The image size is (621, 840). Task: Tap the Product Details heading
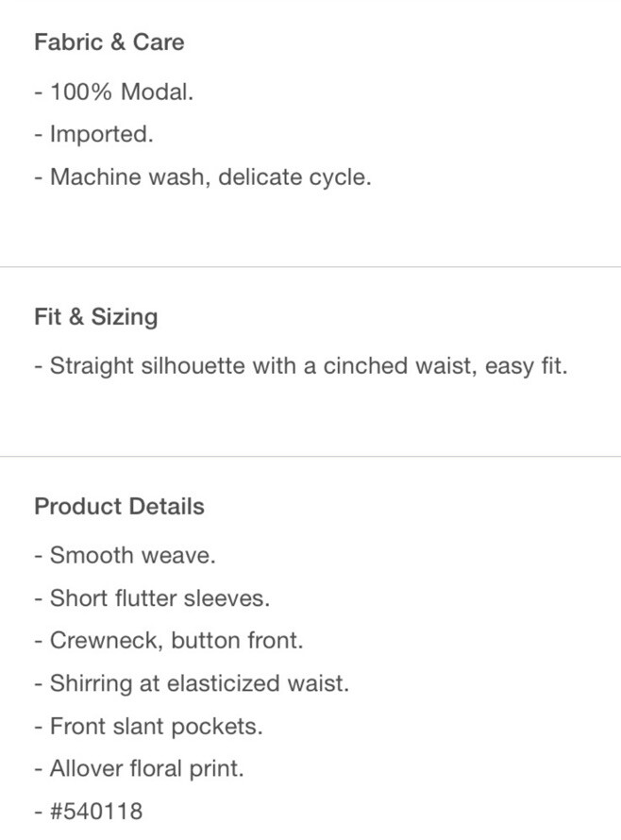[x=120, y=507]
